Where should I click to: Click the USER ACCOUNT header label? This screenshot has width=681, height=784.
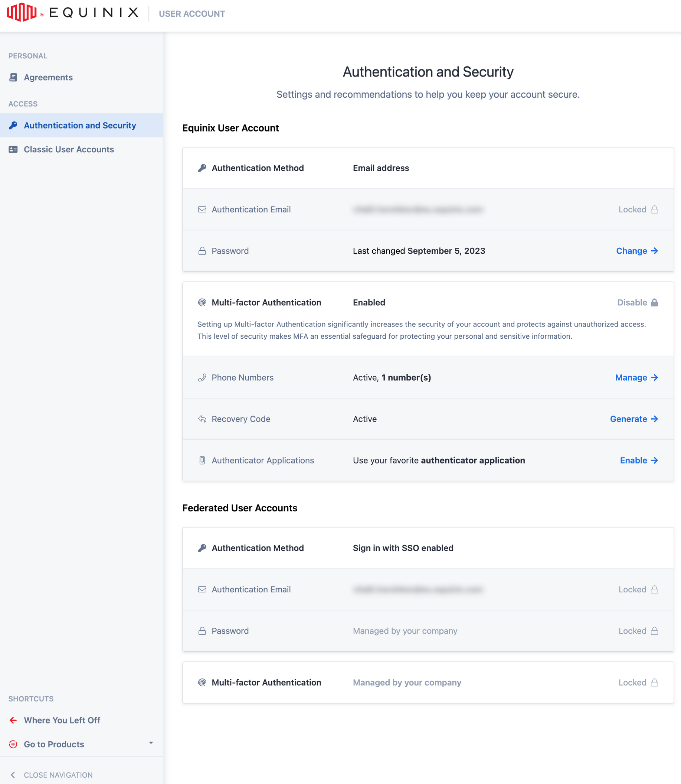click(192, 14)
